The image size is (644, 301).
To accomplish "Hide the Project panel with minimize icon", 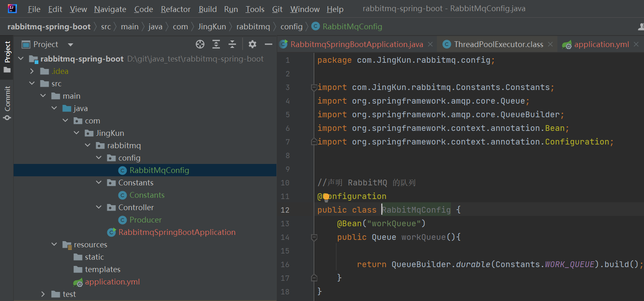I will coord(269,44).
